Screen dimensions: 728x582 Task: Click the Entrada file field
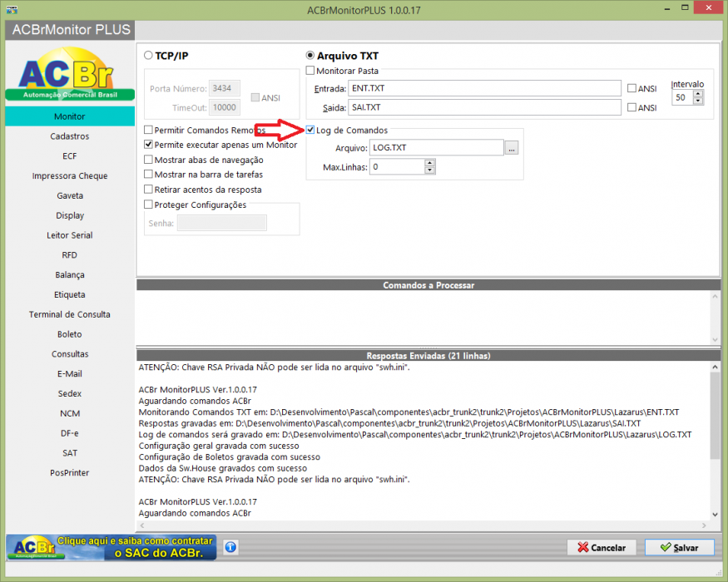coord(484,88)
